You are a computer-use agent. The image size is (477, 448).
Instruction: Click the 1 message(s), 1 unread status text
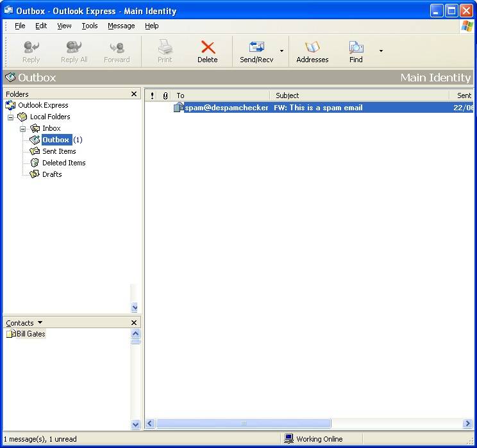pos(40,439)
